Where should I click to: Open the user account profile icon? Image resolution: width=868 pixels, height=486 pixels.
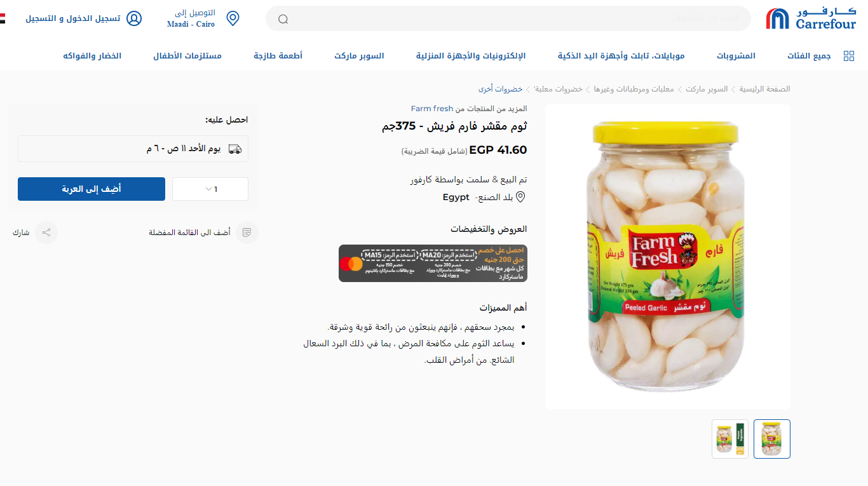[134, 18]
